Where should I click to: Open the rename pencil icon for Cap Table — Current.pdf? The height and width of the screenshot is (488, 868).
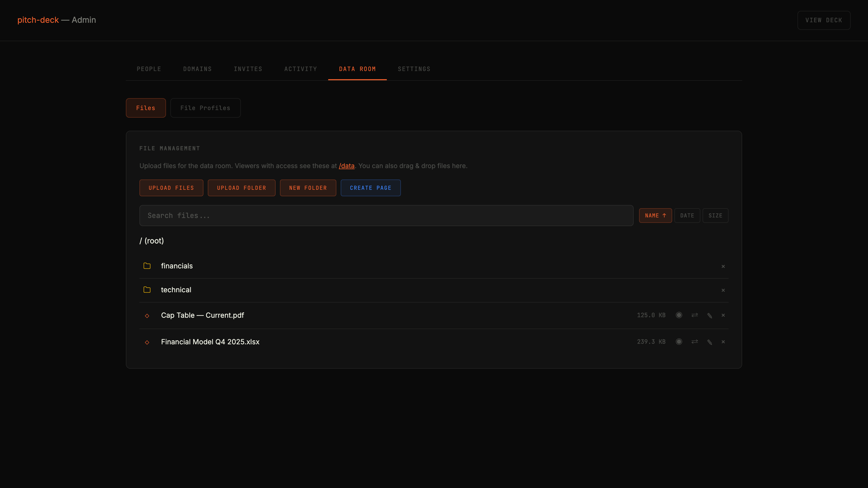[710, 315]
